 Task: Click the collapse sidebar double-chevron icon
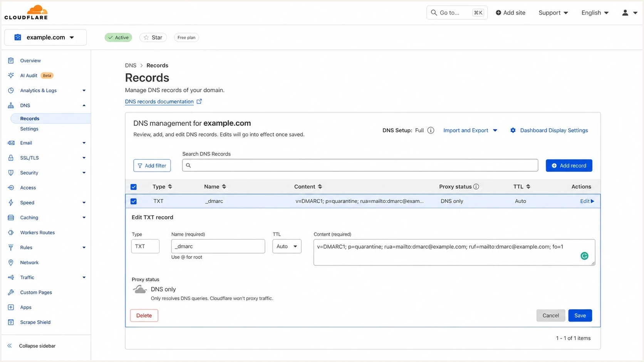10,346
